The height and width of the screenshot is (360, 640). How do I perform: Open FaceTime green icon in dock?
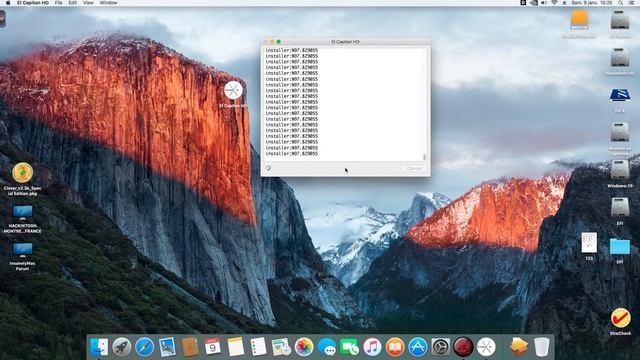tap(349, 347)
